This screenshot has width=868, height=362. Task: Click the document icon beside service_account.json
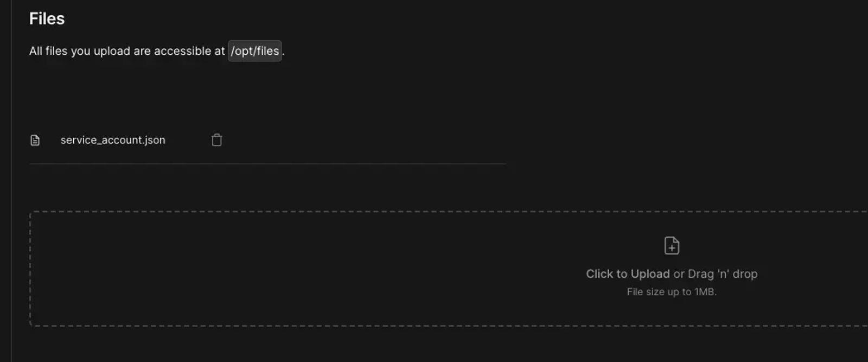(35, 141)
